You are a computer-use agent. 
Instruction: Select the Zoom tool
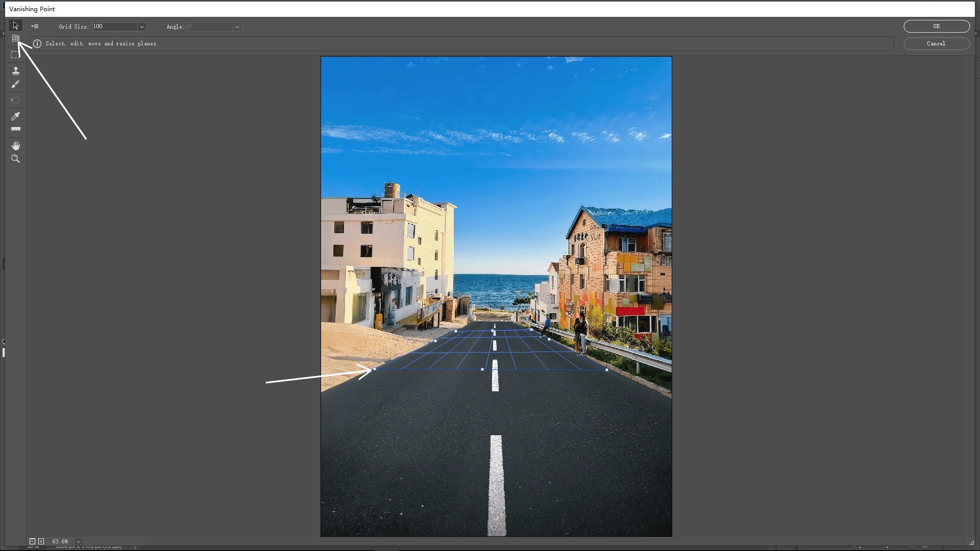pos(16,159)
